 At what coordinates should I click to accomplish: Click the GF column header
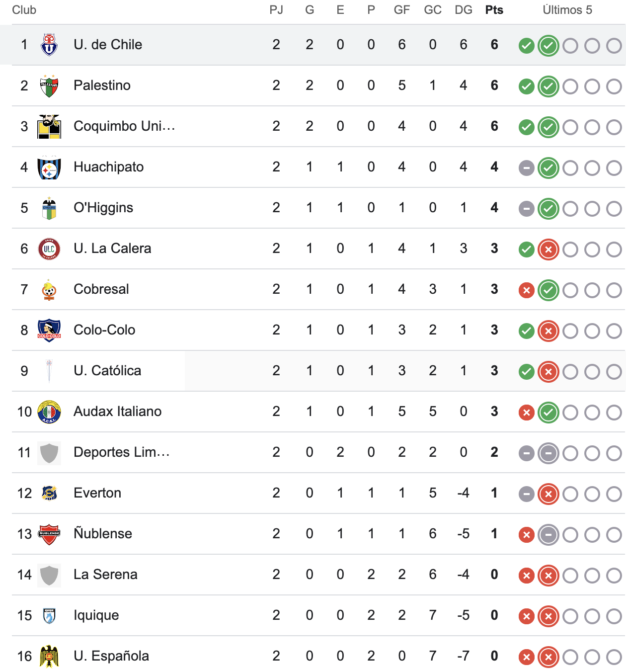[402, 9]
